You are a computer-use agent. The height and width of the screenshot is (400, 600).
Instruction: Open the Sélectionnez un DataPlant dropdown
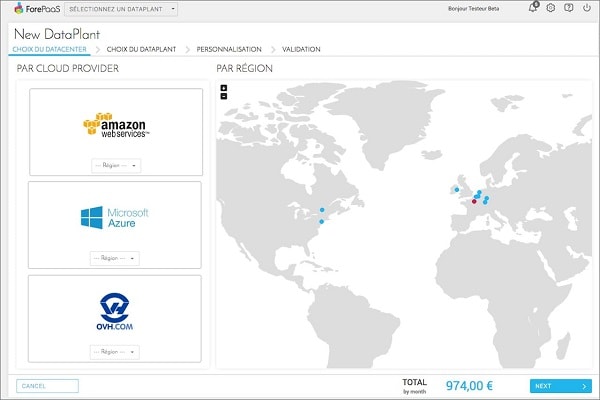pos(121,9)
